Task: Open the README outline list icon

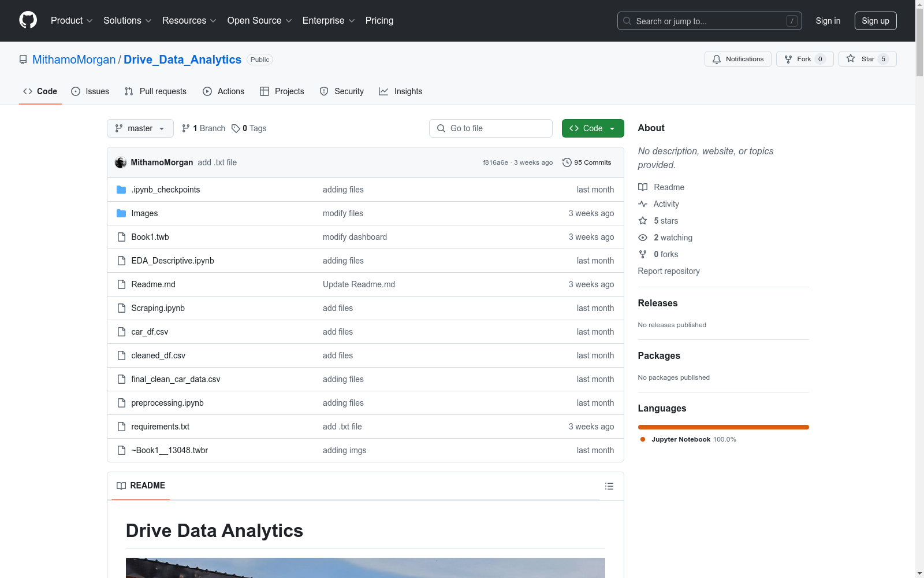Action: point(609,486)
